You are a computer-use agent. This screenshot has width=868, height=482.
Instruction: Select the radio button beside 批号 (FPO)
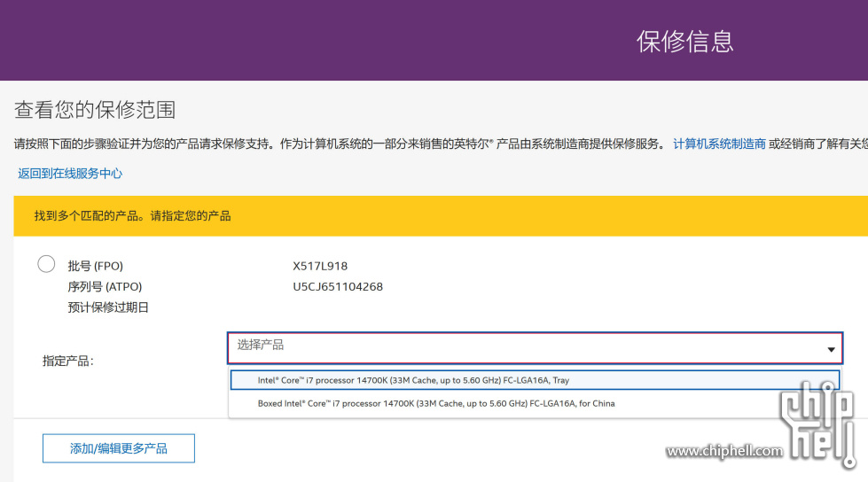[x=46, y=264]
